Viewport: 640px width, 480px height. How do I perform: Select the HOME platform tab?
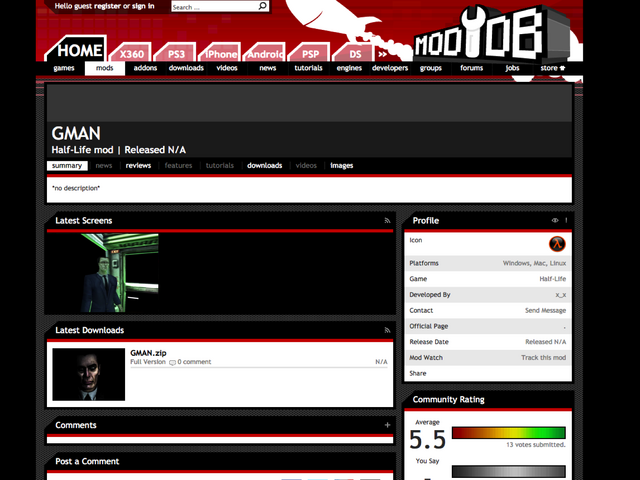tap(76, 49)
